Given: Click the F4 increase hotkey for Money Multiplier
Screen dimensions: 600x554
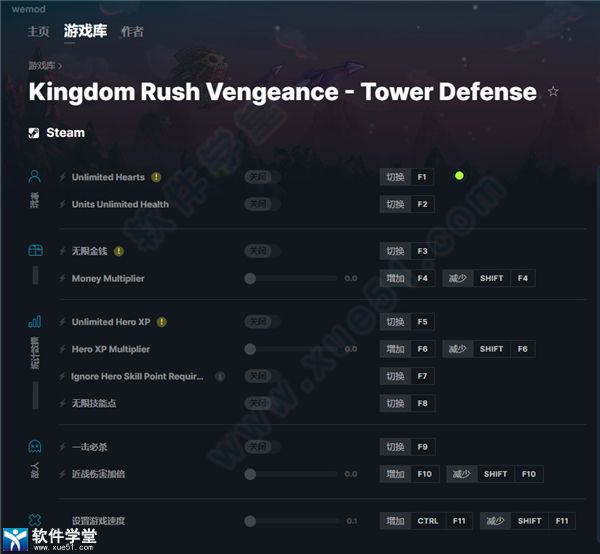Looking at the screenshot, I should click(407, 278).
